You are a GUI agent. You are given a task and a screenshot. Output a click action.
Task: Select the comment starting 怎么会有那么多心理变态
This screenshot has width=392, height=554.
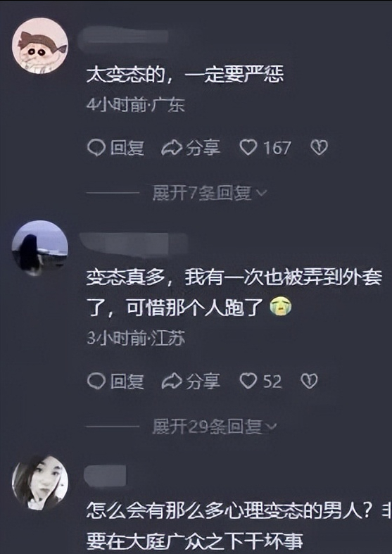[x=239, y=525]
